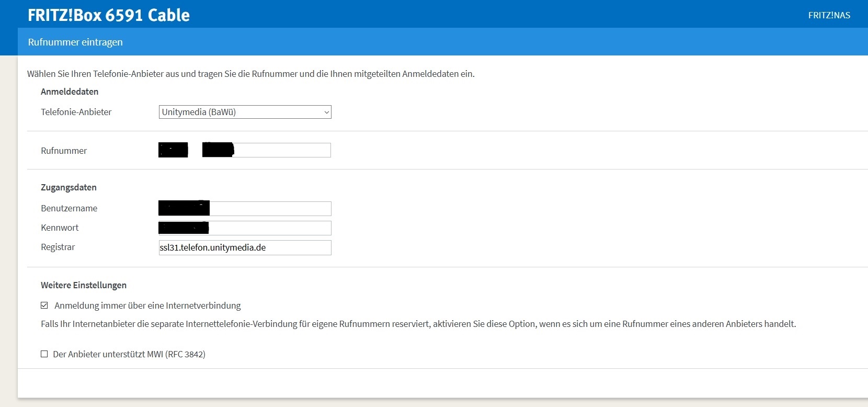
Task: Click the text 'Der Anbieter unterstützt MWI'
Action: (108, 354)
